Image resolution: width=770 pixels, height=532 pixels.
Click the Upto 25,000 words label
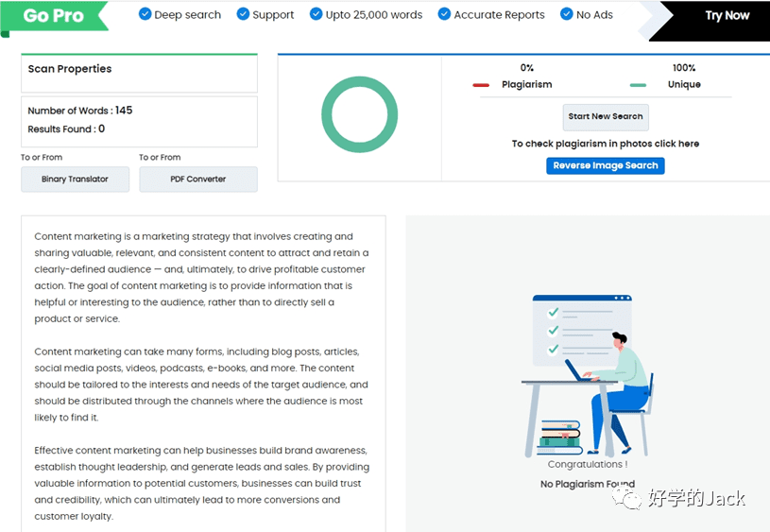tap(374, 15)
